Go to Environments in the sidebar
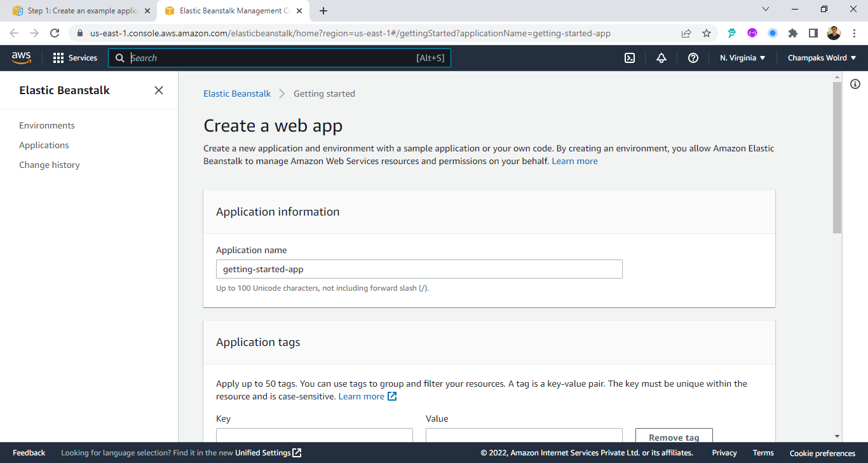This screenshot has width=868, height=463. [x=47, y=125]
